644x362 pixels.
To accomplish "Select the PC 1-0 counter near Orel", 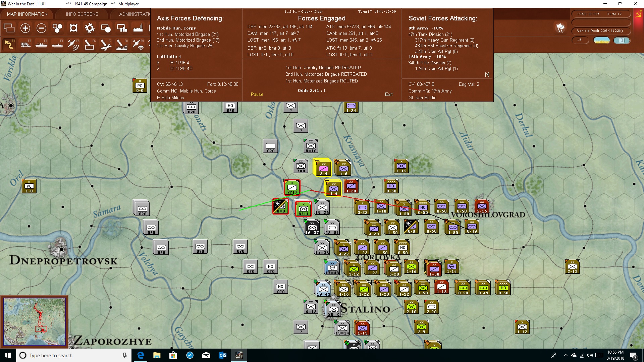I will coord(29,186).
